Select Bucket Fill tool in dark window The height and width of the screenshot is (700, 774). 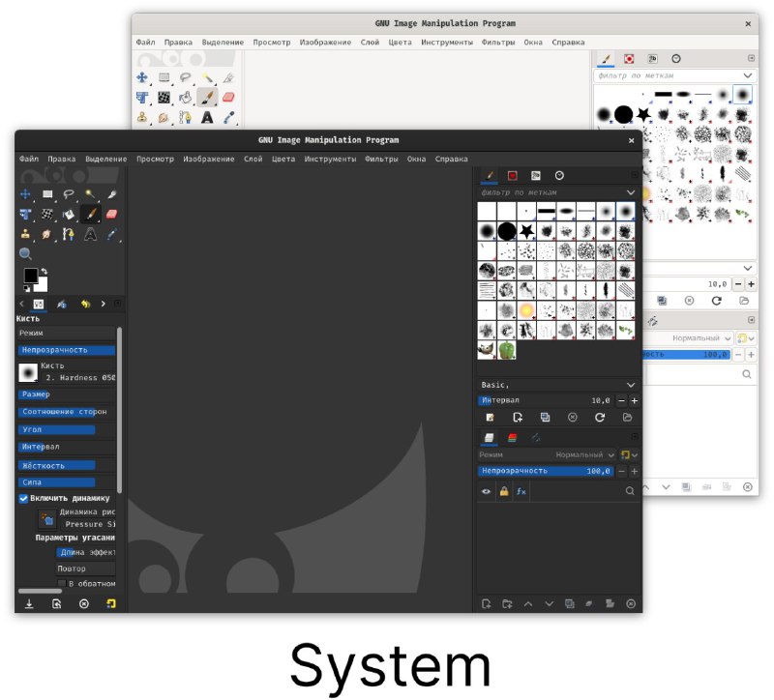click(69, 214)
